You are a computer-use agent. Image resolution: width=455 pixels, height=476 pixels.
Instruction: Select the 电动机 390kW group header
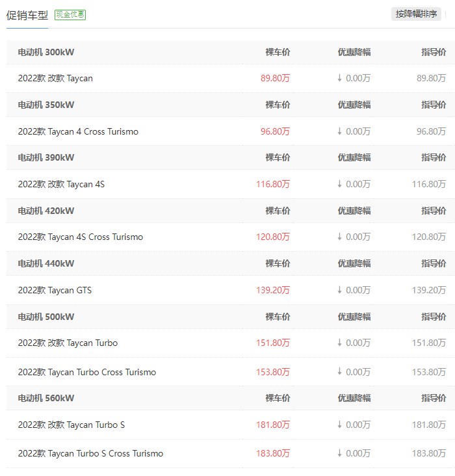pyautogui.click(x=46, y=157)
